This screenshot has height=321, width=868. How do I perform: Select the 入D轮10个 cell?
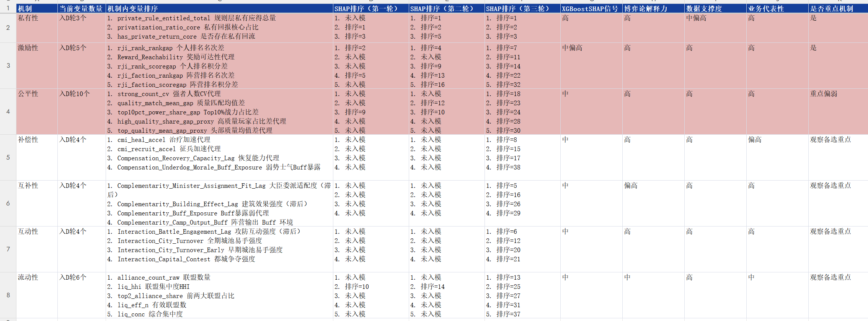pyautogui.click(x=82, y=111)
